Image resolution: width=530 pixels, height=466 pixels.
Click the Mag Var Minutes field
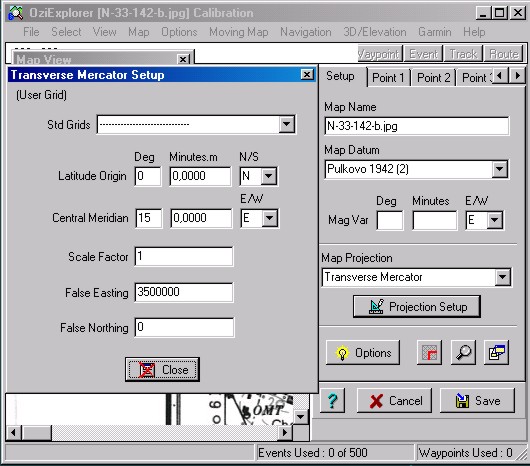[x=435, y=220]
